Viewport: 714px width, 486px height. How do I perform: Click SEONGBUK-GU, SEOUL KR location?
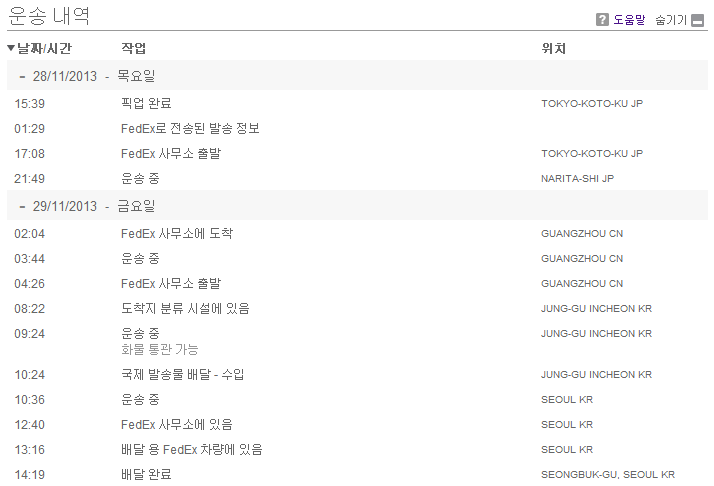tap(608, 475)
